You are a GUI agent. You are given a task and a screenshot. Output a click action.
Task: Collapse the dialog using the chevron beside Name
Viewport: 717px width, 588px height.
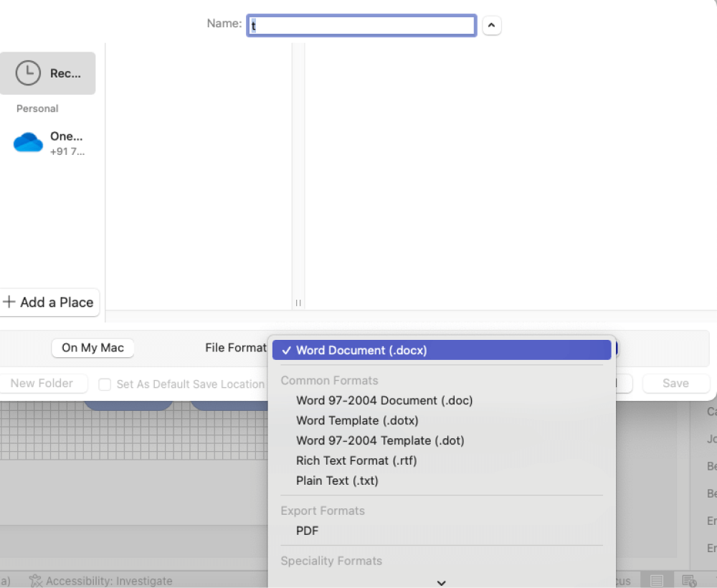pyautogui.click(x=491, y=26)
